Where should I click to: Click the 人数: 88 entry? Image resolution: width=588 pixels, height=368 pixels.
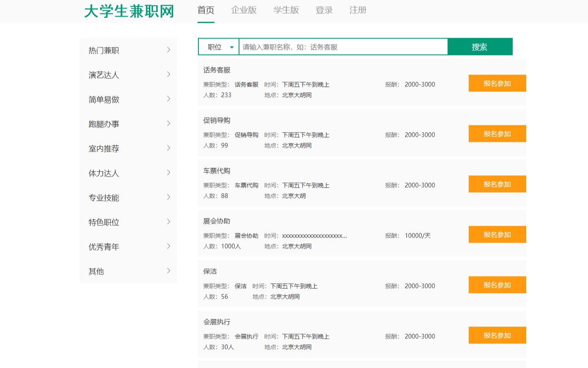tap(216, 196)
